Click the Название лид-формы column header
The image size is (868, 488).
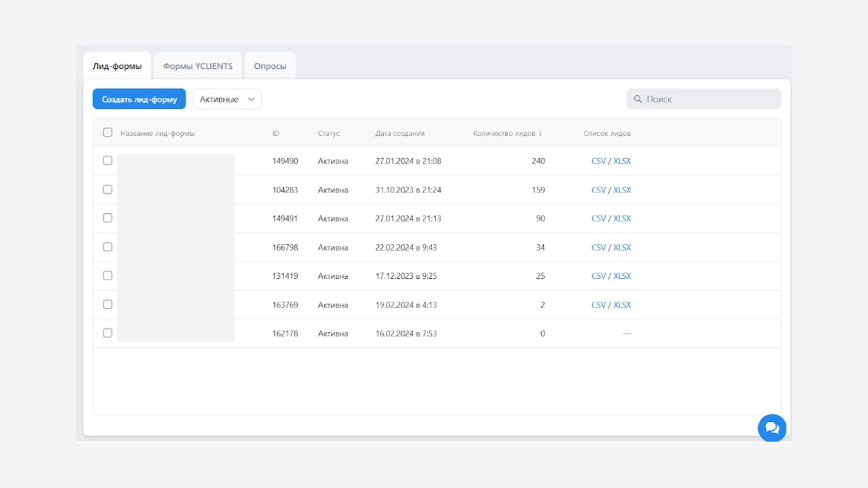click(158, 133)
